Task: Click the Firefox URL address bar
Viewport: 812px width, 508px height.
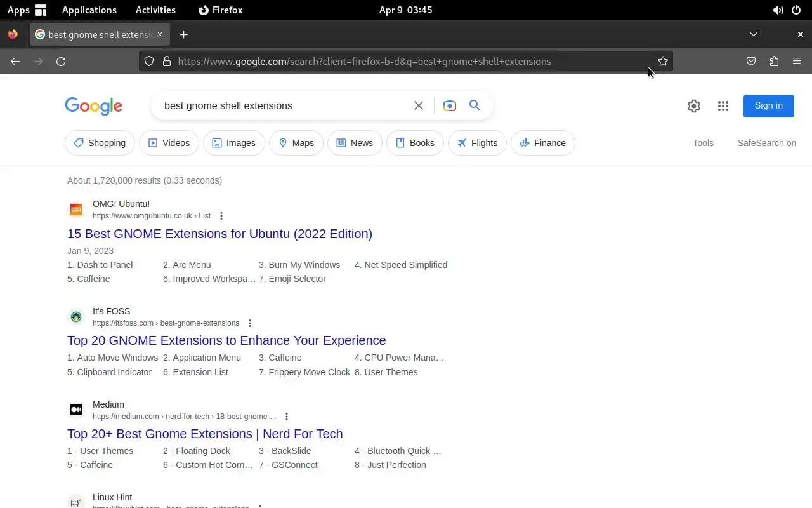Action: (406, 61)
